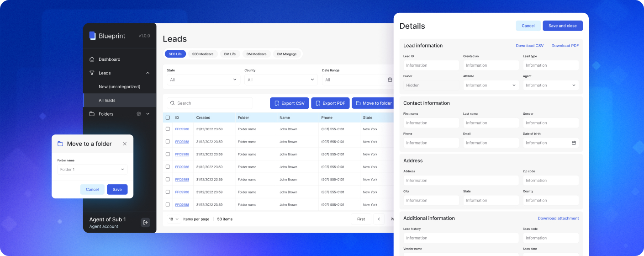Check the first lead row checkbox
Screen dimensions: 644x256
click(x=168, y=129)
